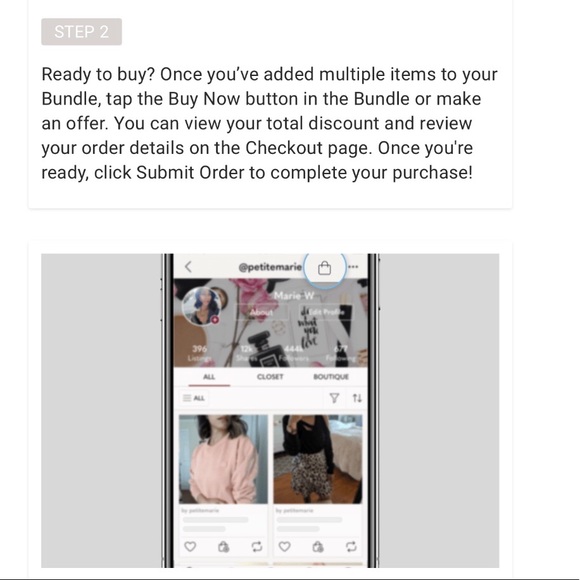580x580 pixels.
Task: Add pink sweater to bundle icon
Action: tap(223, 546)
